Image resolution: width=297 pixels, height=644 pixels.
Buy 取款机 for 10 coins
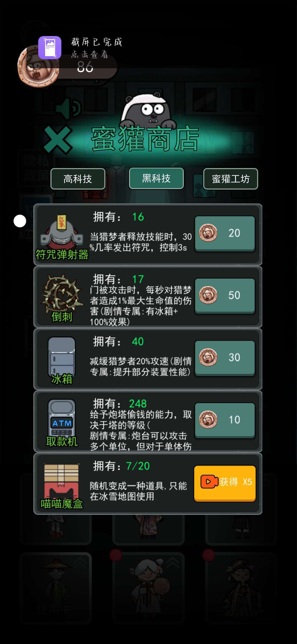[x=225, y=420]
